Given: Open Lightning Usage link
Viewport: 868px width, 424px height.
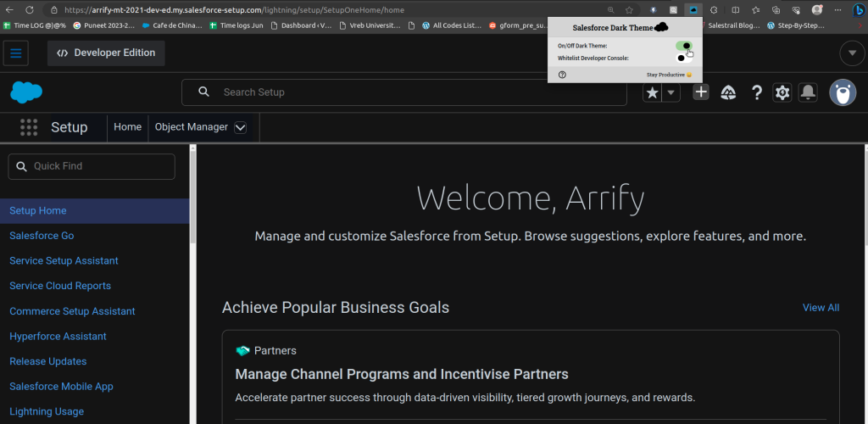Looking at the screenshot, I should pos(47,412).
